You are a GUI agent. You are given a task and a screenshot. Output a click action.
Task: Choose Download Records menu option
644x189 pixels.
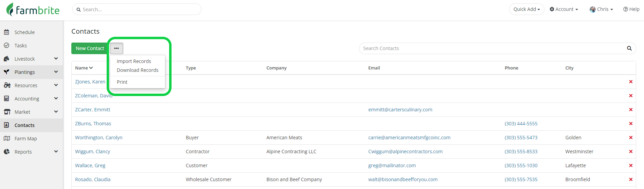coord(138,70)
